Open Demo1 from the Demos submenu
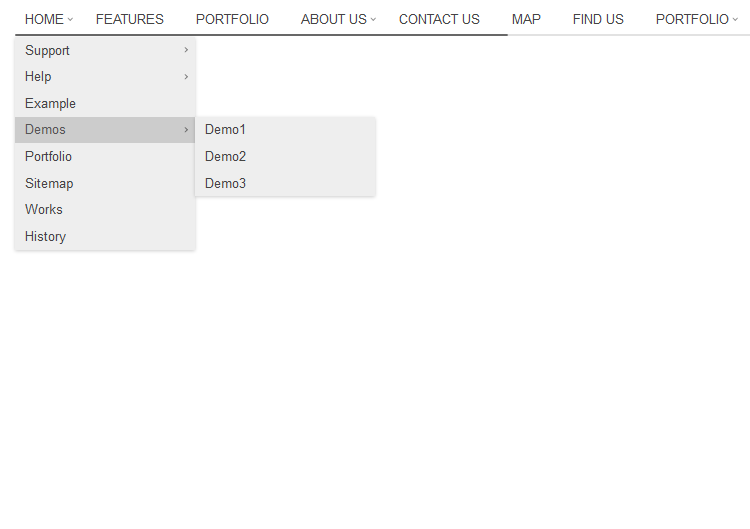The image size is (750, 529). point(225,130)
